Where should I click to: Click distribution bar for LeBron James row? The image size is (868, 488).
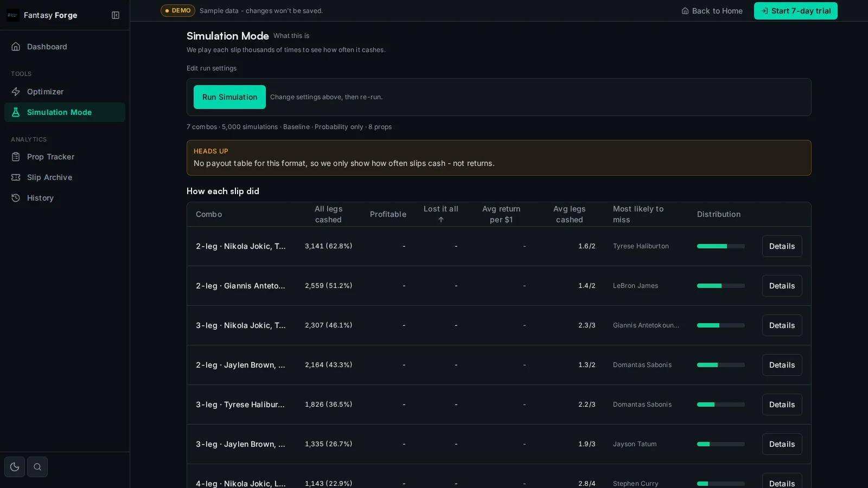(x=720, y=286)
